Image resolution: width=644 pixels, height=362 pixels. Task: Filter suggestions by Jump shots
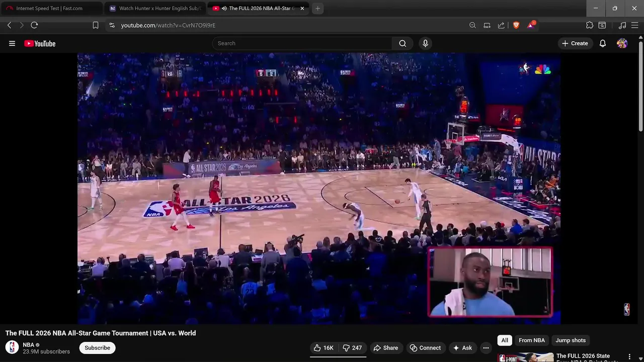[571, 340]
